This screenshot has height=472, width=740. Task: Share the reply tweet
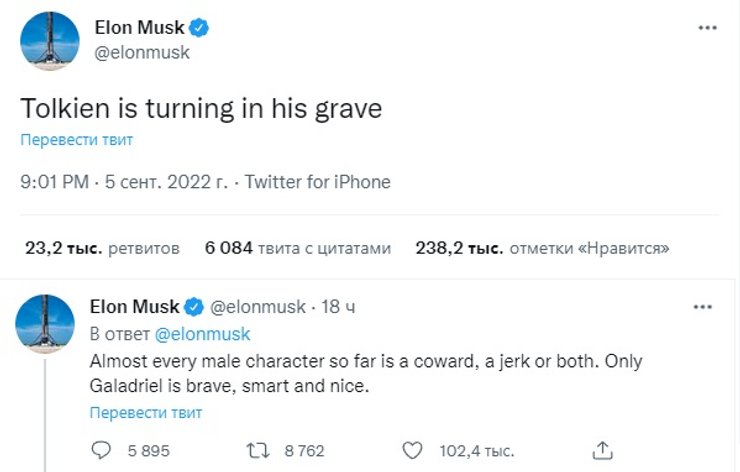602,450
